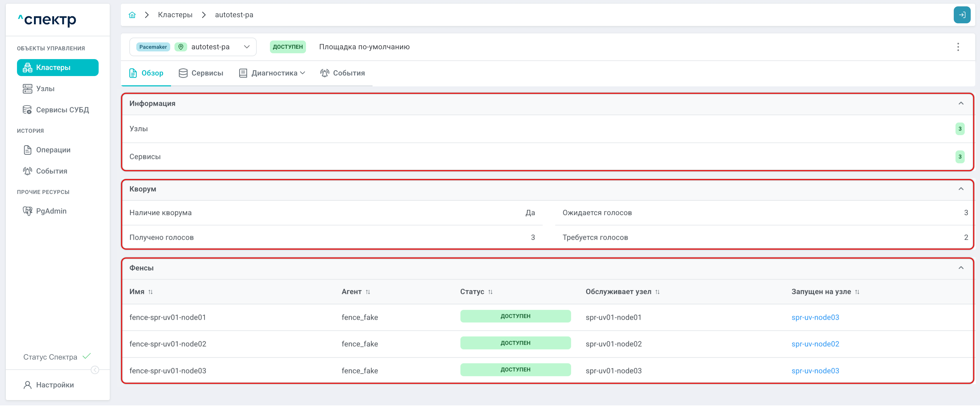Click the home breadcrumb icon
980x407 pixels.
(x=132, y=15)
